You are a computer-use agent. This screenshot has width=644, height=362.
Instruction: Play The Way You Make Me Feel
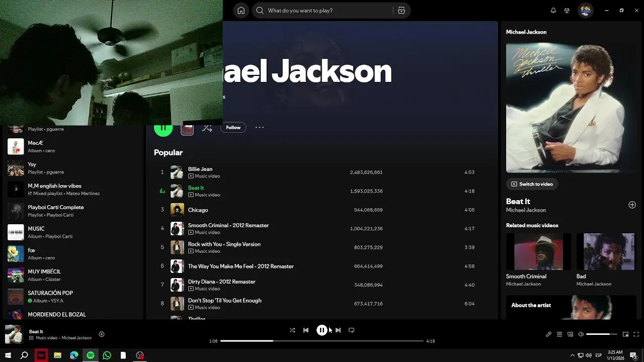(322, 266)
